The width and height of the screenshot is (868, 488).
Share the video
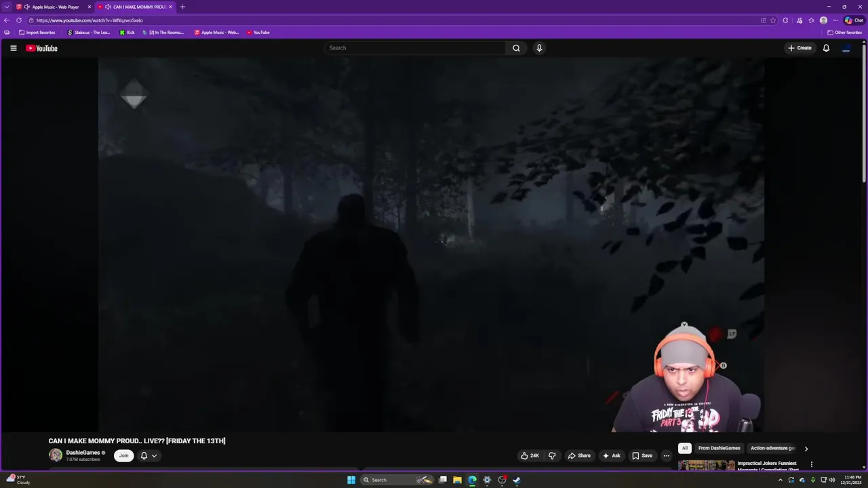coord(579,455)
